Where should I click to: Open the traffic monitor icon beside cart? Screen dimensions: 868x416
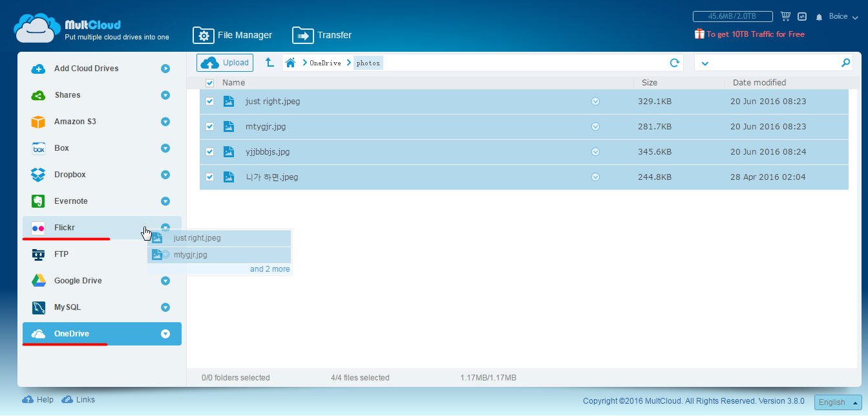[x=802, y=16]
